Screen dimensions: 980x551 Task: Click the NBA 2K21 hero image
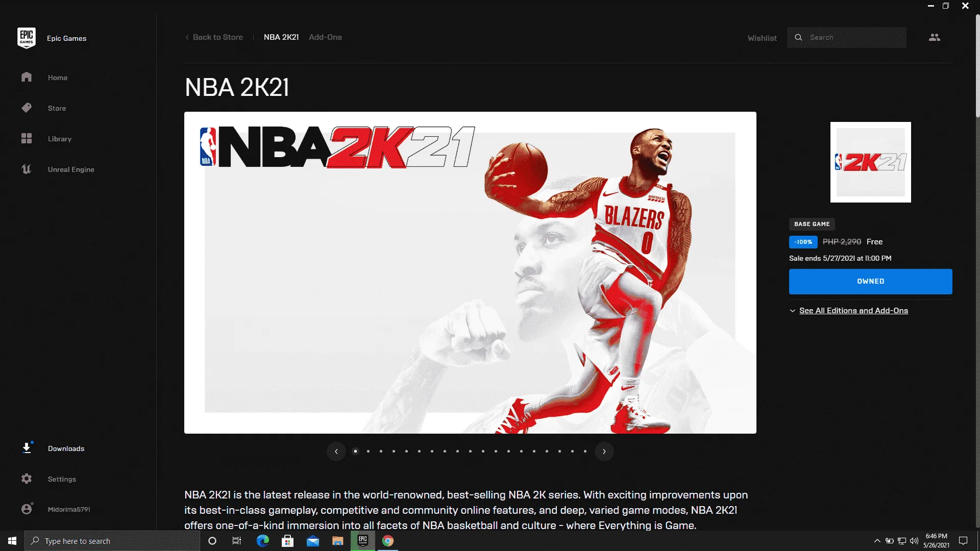[470, 272]
